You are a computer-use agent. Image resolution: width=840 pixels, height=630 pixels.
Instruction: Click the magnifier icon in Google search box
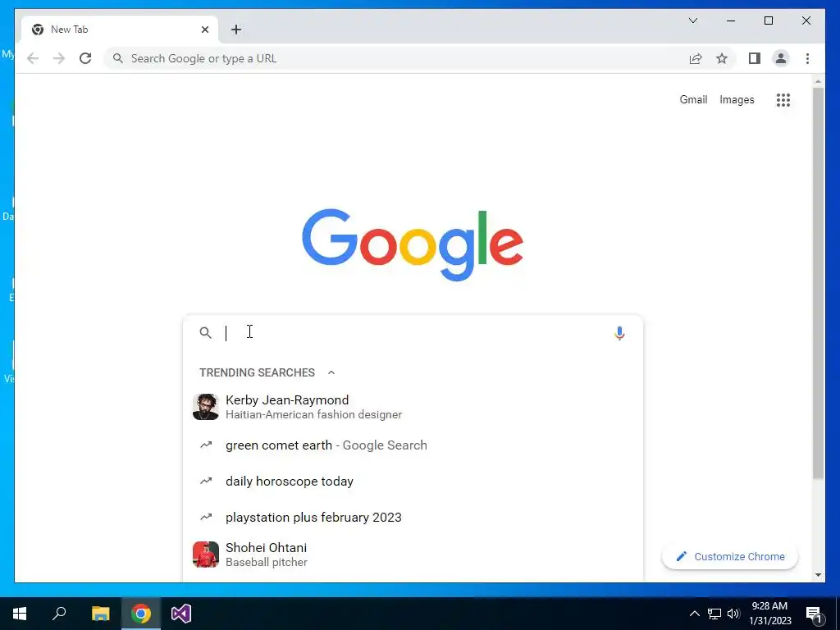point(205,333)
